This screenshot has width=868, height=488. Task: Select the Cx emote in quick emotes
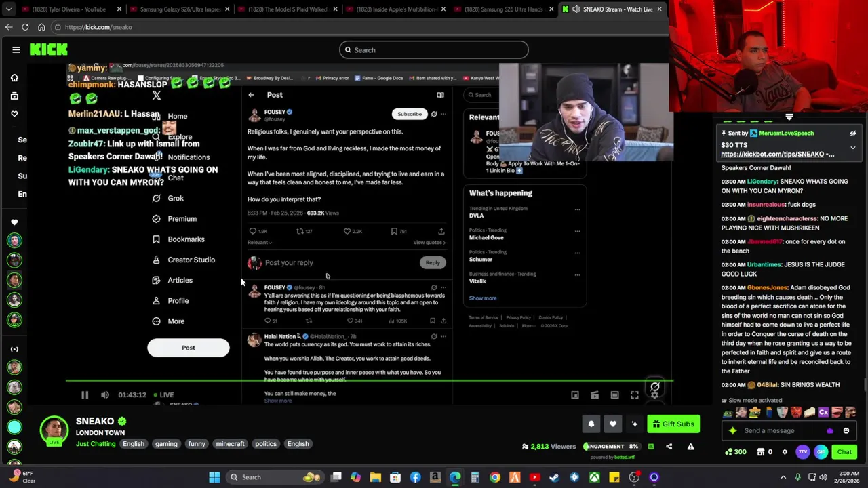pos(823,412)
